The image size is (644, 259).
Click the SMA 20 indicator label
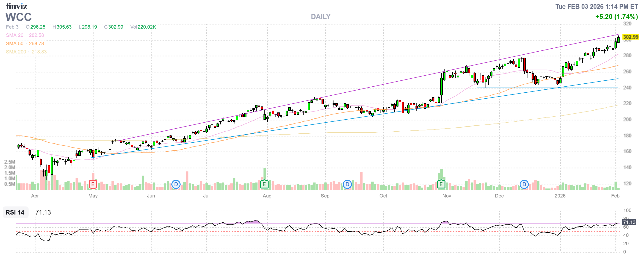15,35
